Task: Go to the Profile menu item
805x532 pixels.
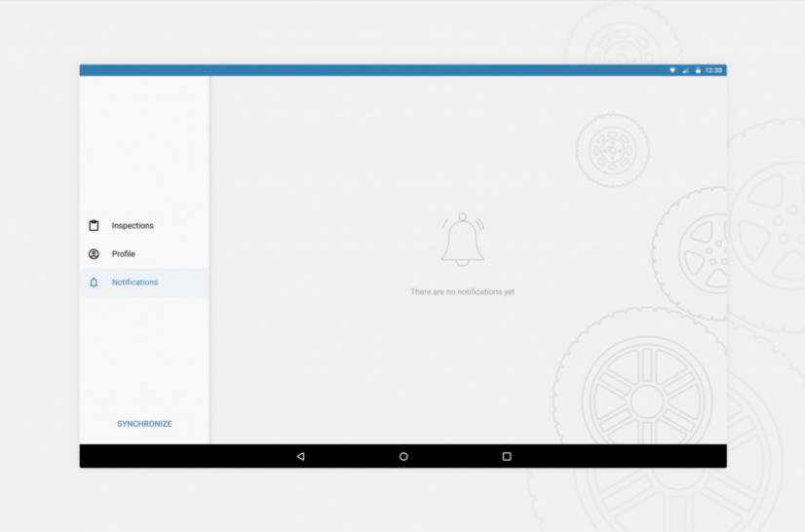Action: tap(124, 254)
